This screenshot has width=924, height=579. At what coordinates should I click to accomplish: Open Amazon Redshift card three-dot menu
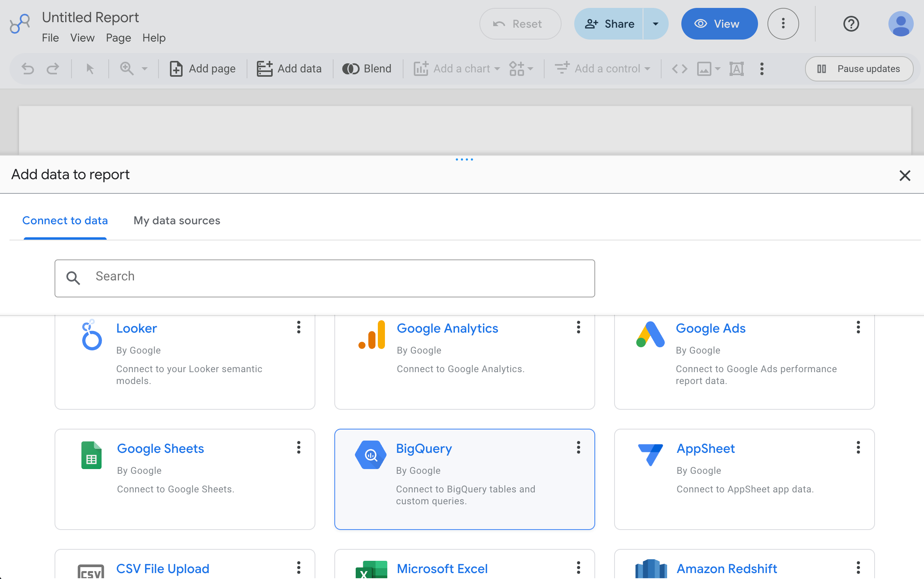pos(858,568)
